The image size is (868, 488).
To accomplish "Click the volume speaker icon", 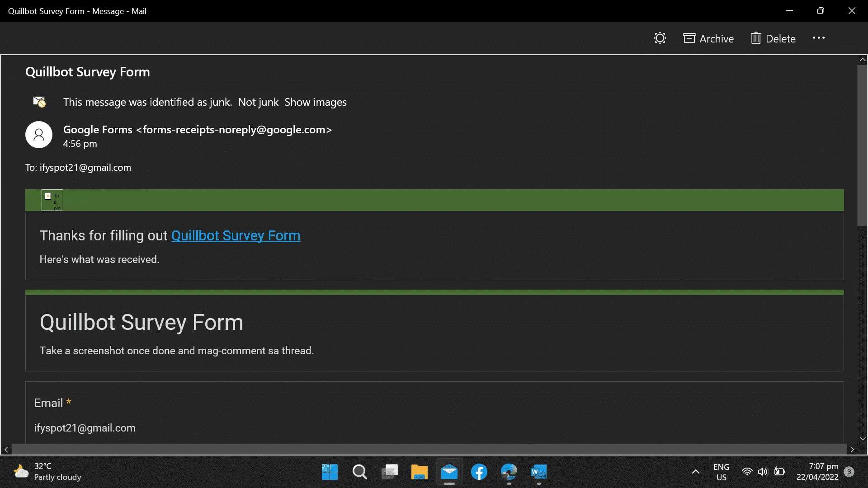I will click(763, 472).
